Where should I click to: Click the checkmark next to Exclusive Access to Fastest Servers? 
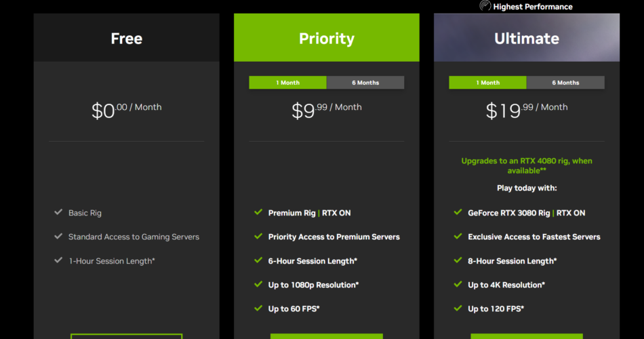coord(458,237)
